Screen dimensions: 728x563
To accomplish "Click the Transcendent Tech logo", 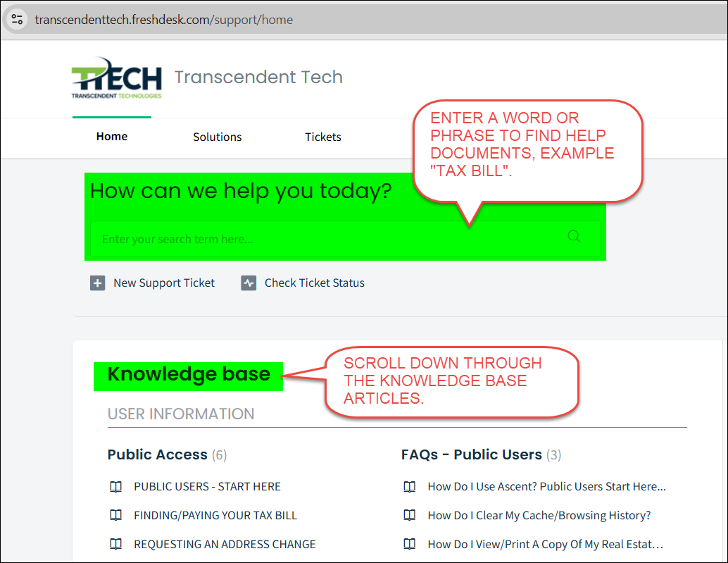I will click(x=117, y=78).
